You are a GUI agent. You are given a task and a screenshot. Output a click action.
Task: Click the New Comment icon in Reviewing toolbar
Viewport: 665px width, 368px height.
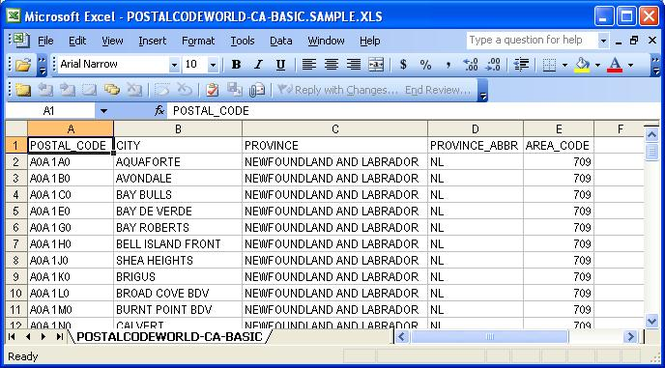(23, 89)
